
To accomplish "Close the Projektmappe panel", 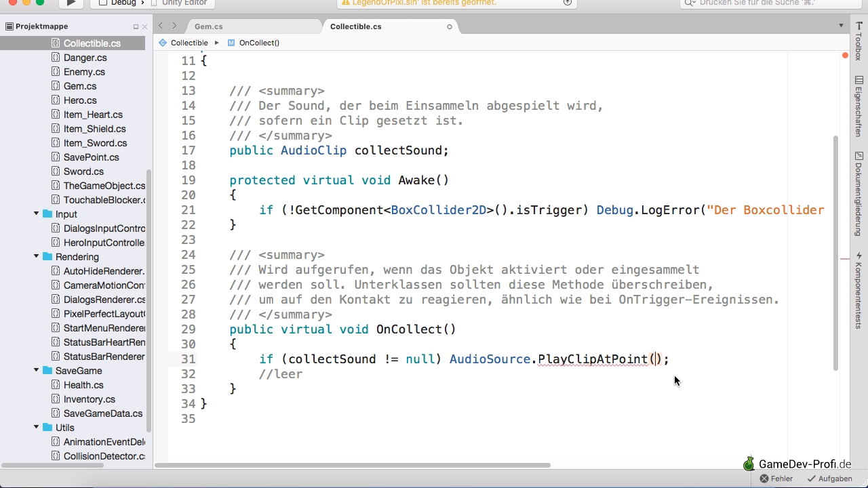I will 144,27.
